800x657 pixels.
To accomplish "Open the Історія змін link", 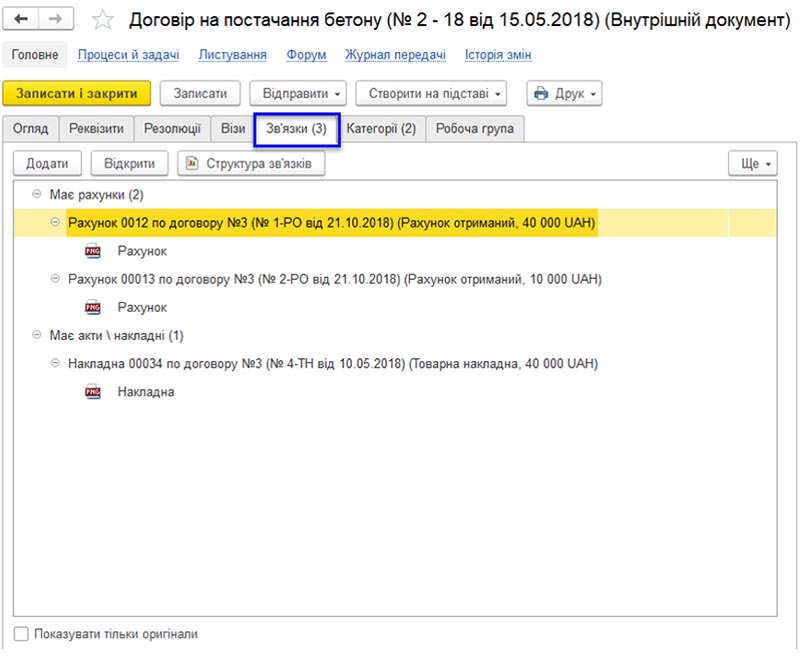I will pos(498,55).
